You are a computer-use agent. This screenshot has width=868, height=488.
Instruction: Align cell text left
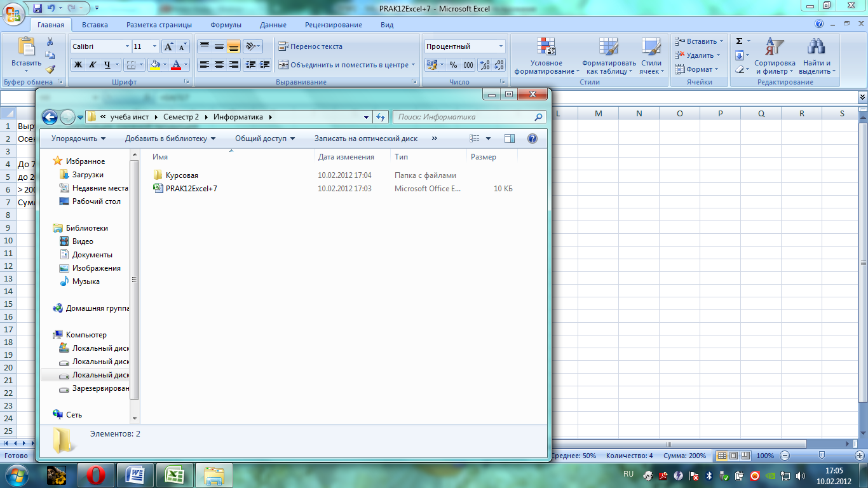pos(204,65)
